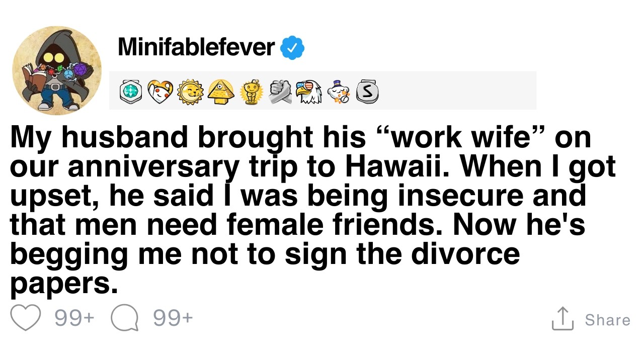Click the clasped hands award icon
The height and width of the screenshot is (362, 644).
279,92
